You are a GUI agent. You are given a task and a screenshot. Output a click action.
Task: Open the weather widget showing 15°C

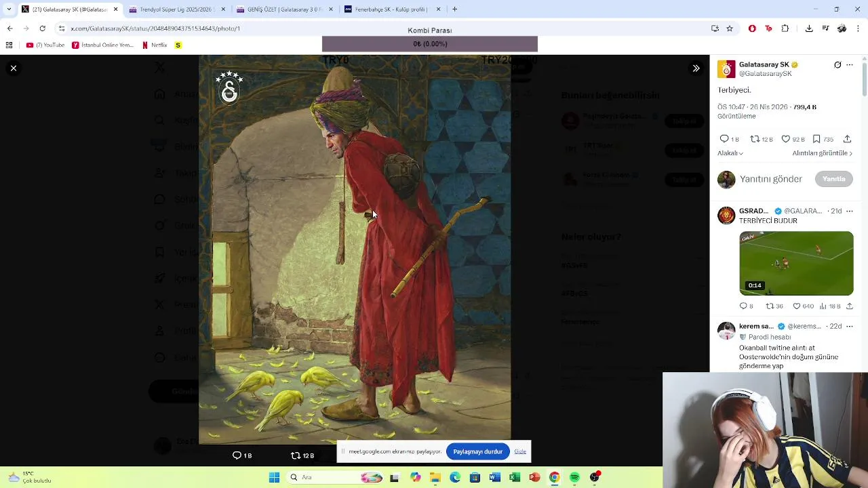28,477
